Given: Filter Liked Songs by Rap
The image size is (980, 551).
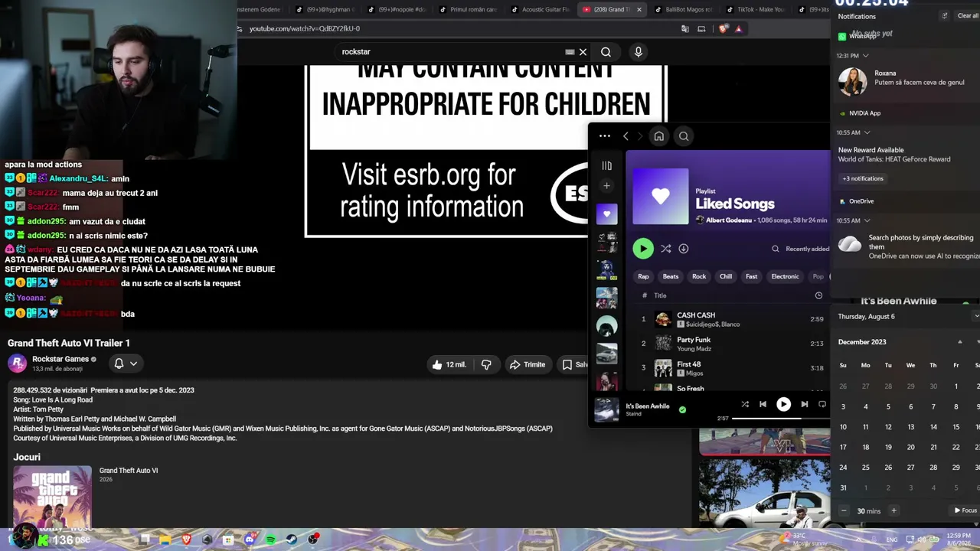Looking at the screenshot, I should click(644, 276).
